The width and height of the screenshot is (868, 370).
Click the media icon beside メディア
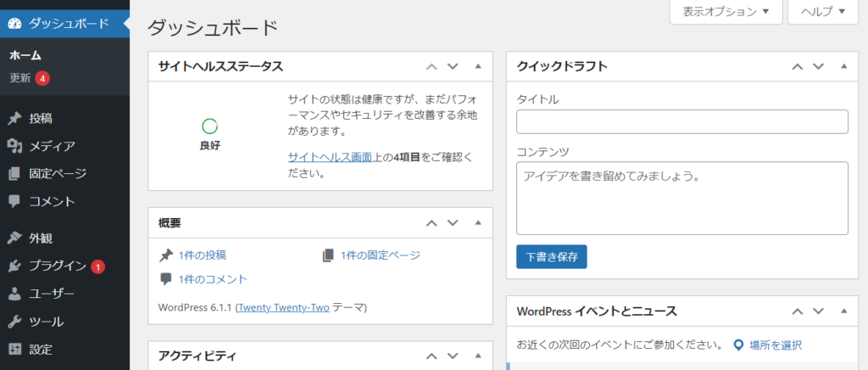click(x=14, y=146)
